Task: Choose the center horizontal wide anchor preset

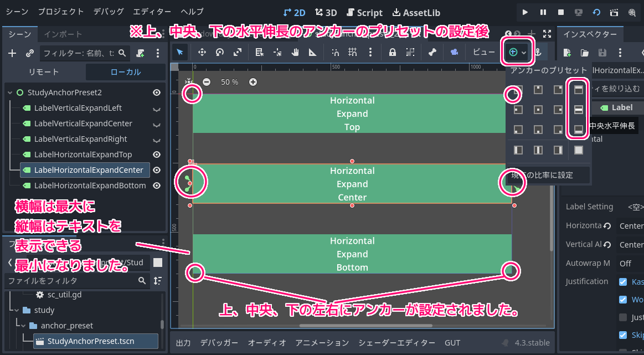Action: click(x=578, y=110)
